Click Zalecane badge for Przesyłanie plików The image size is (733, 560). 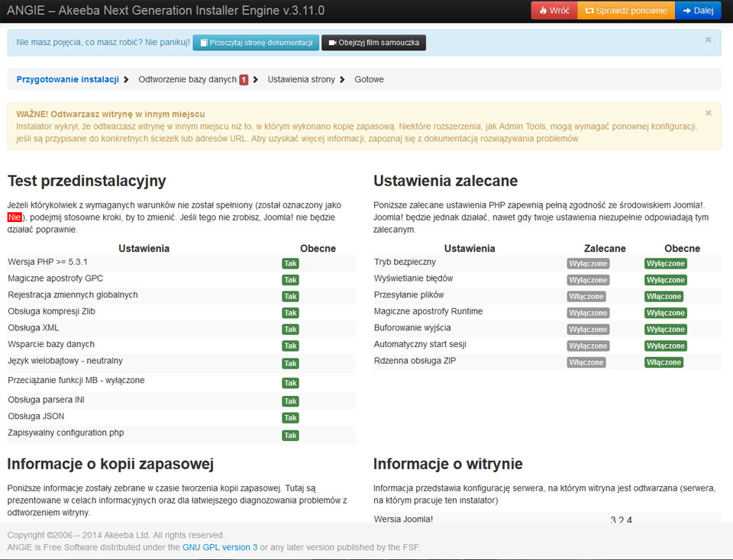[586, 296]
